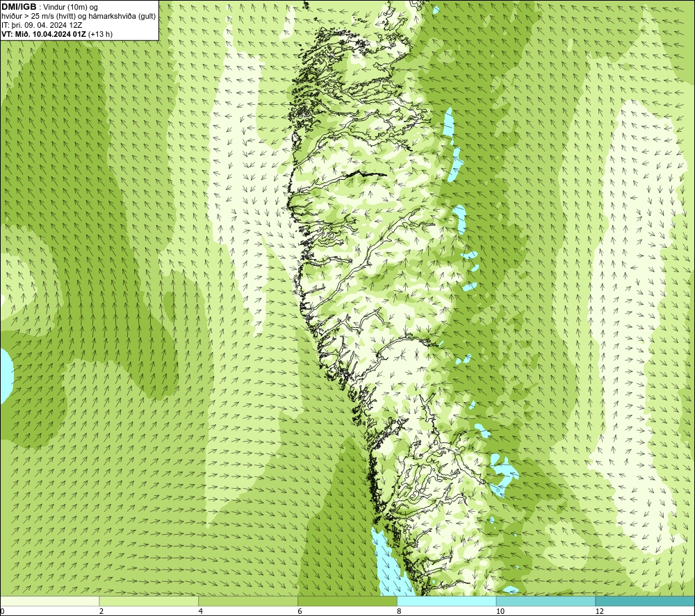
Task: Click the legend label "10"
Action: pyautogui.click(x=500, y=611)
